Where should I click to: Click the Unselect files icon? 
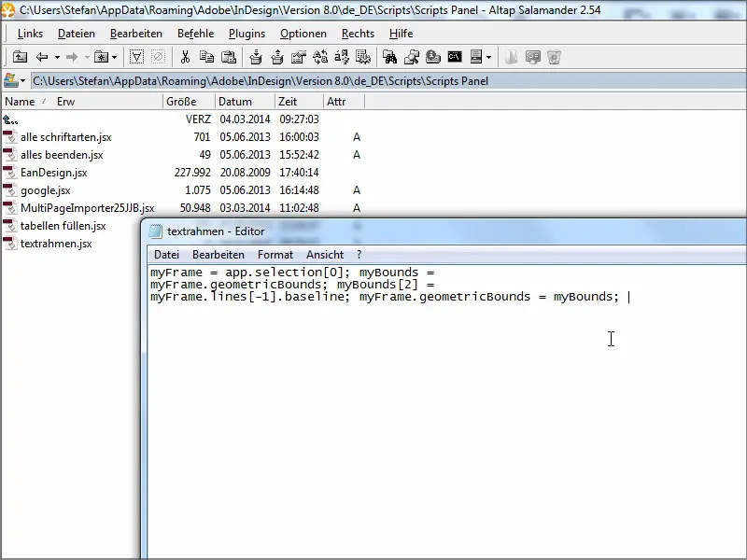[x=158, y=57]
